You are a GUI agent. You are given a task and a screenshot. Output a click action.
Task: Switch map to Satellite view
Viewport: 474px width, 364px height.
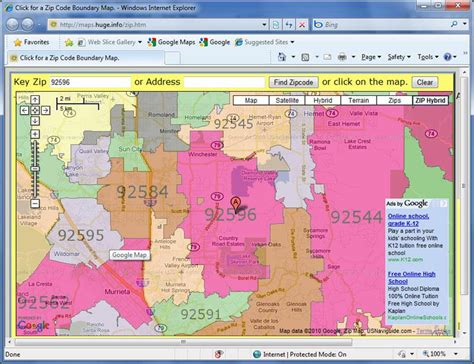coord(287,100)
